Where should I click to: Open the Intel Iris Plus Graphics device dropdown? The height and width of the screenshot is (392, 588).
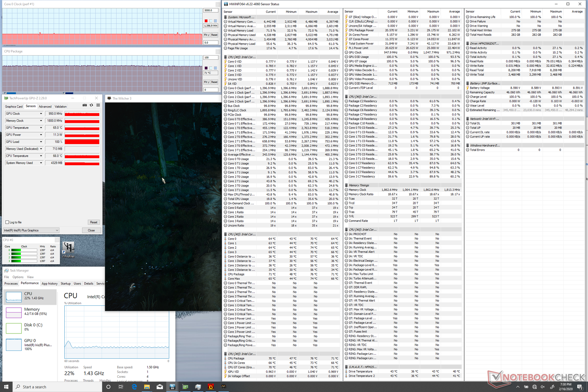click(31, 230)
